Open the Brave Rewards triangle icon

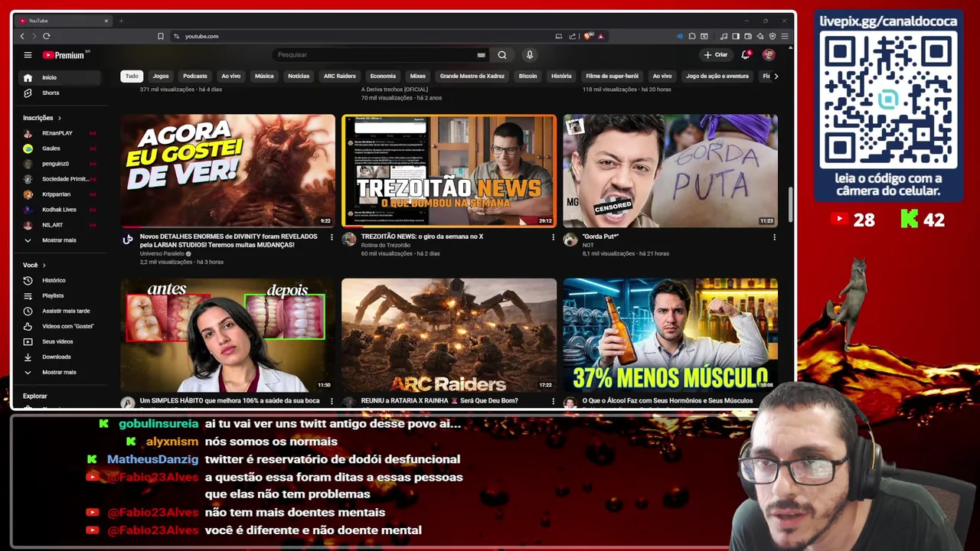pyautogui.click(x=600, y=36)
